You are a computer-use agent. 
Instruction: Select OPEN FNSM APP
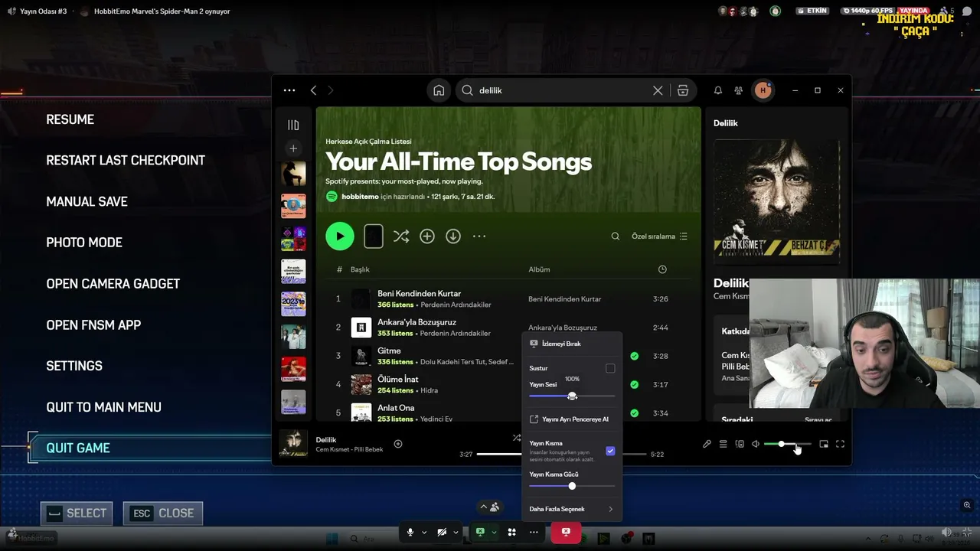93,325
